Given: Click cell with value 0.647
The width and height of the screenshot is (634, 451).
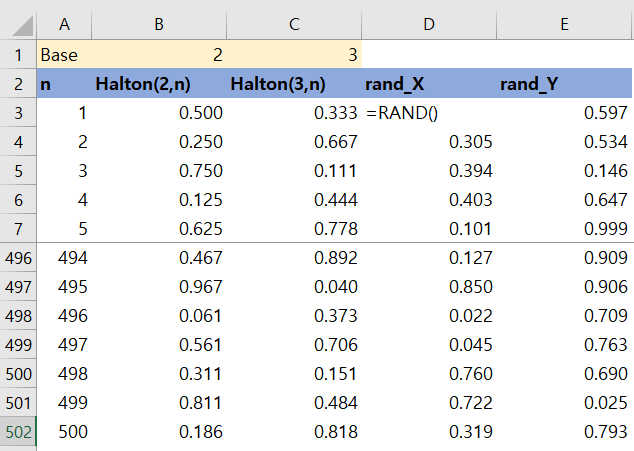Looking at the screenshot, I should (564, 200).
